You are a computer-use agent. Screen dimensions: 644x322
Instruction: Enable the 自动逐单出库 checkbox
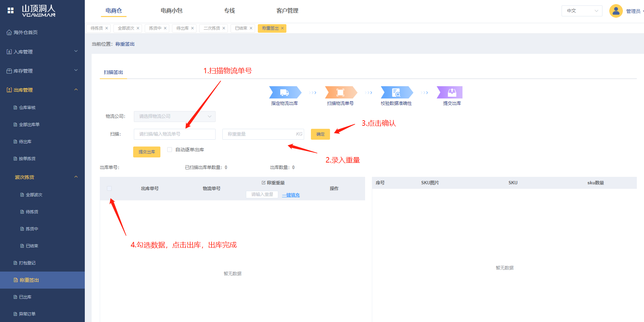pos(170,150)
